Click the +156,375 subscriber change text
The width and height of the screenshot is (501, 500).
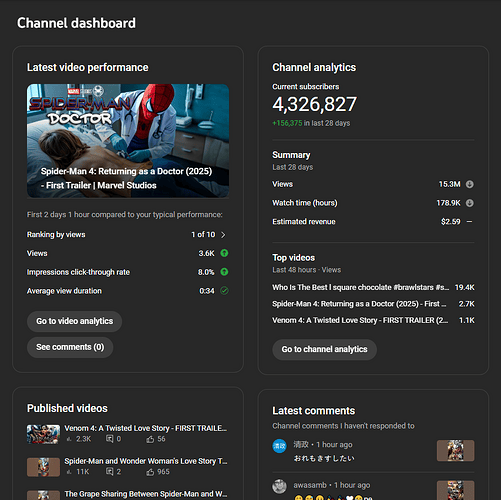pyautogui.click(x=287, y=123)
